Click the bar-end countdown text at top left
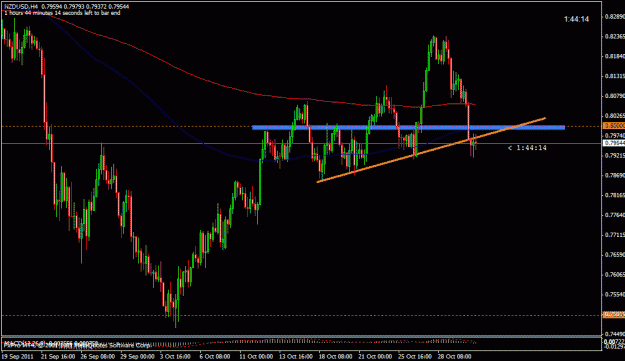 coord(62,13)
